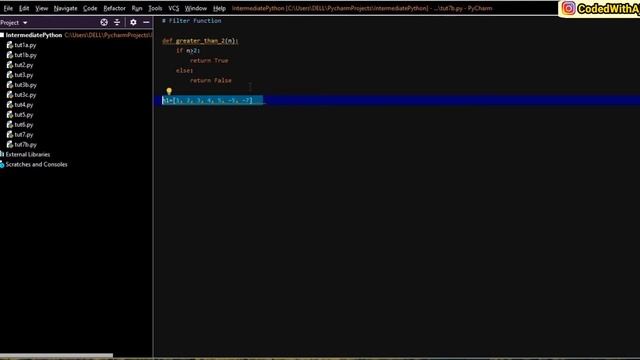Click the Instagram logo icon
This screenshot has width=640, height=360.
[568, 8]
